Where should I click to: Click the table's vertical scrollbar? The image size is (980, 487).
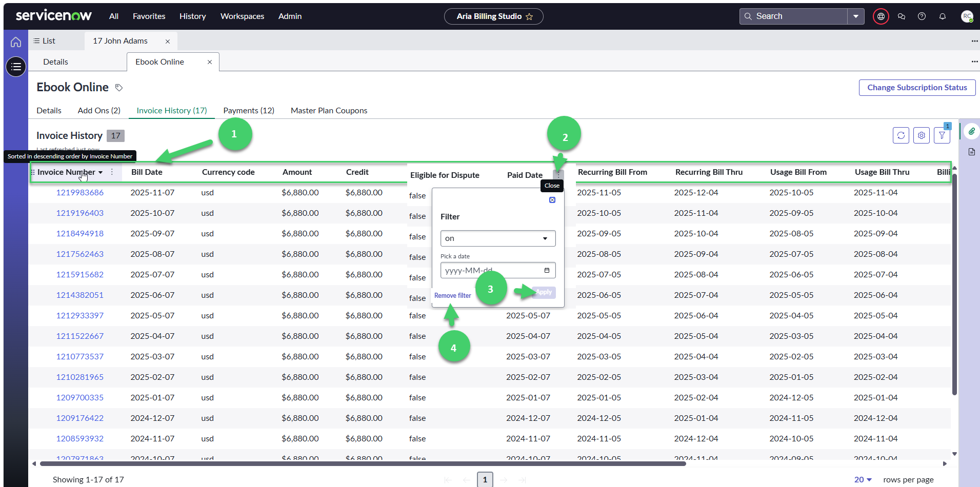(x=954, y=285)
